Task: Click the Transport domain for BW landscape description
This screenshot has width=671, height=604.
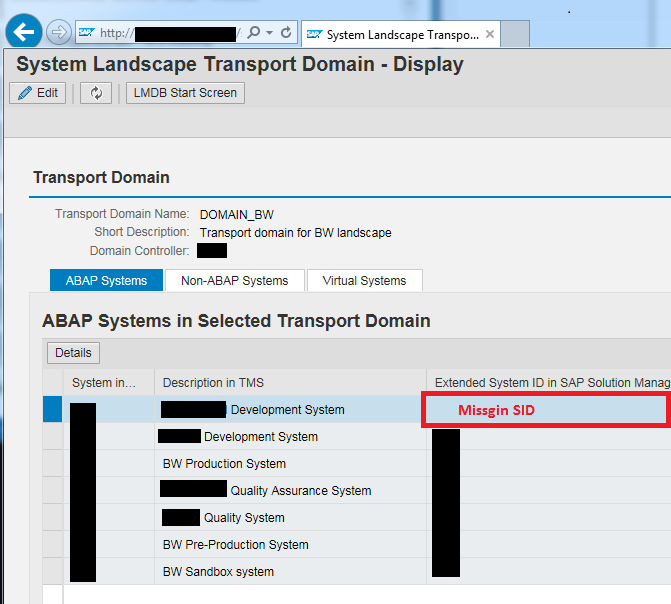Action: point(296,232)
